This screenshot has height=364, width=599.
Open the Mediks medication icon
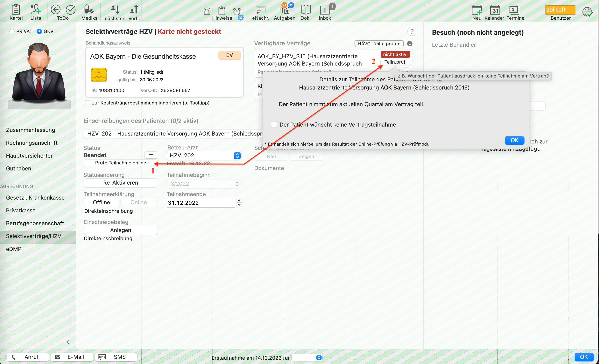pos(89,10)
